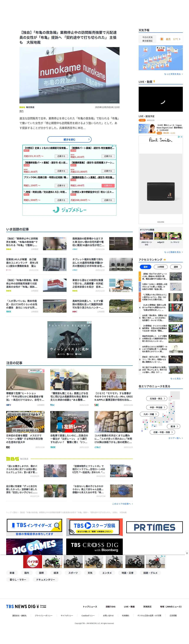This screenshot has width=189, height=644.
Task: Click the TBS NEWS DIG footer logo
Action: [26, 607]
